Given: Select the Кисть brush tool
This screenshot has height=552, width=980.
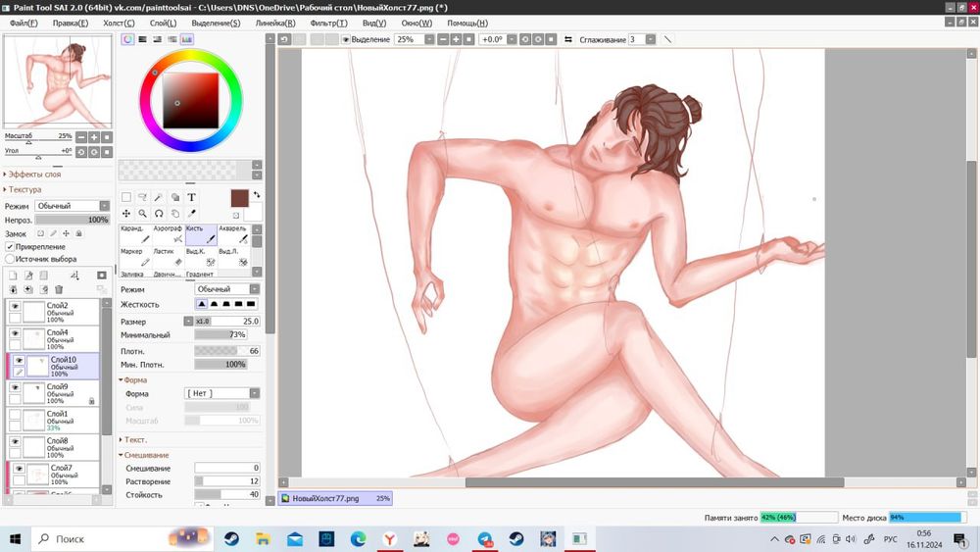Looking at the screenshot, I should pyautogui.click(x=201, y=234).
